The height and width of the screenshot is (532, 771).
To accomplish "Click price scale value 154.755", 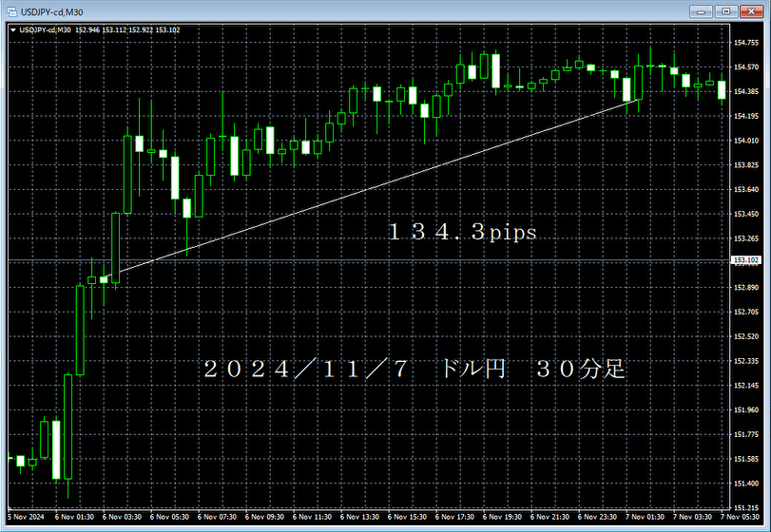I will pyautogui.click(x=745, y=43).
